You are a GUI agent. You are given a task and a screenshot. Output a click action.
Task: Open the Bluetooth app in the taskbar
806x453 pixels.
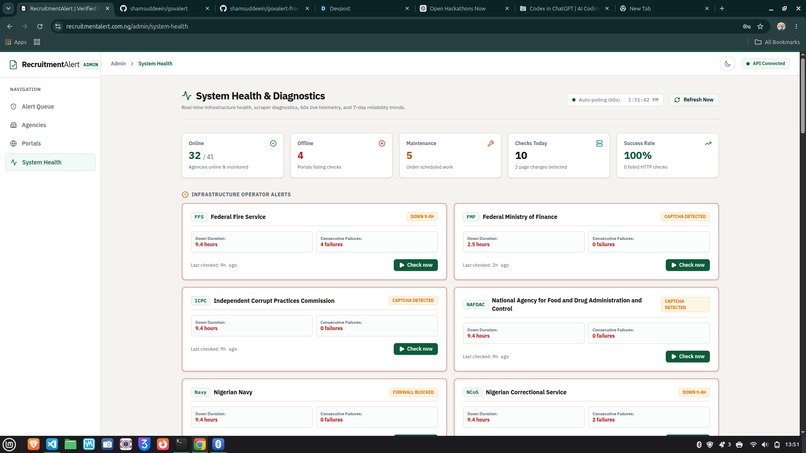pyautogui.click(x=218, y=444)
